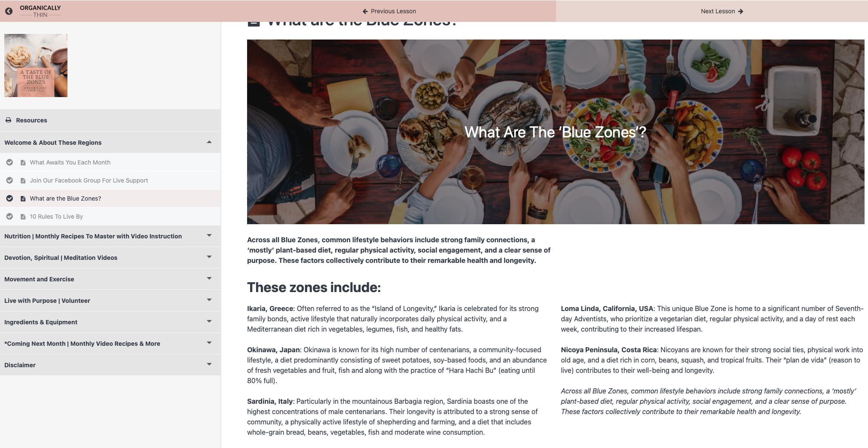Expand the Movement and Exercise section
The height and width of the screenshot is (448, 868).
pyautogui.click(x=110, y=279)
